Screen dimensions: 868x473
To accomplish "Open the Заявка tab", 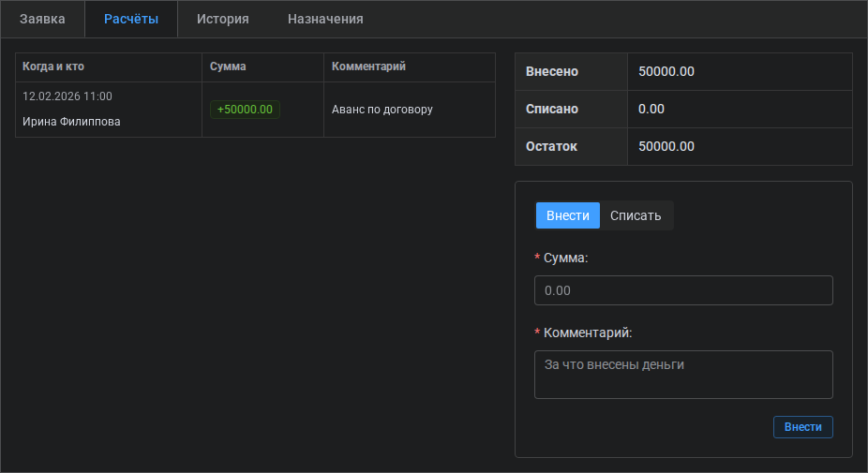I will (x=42, y=19).
